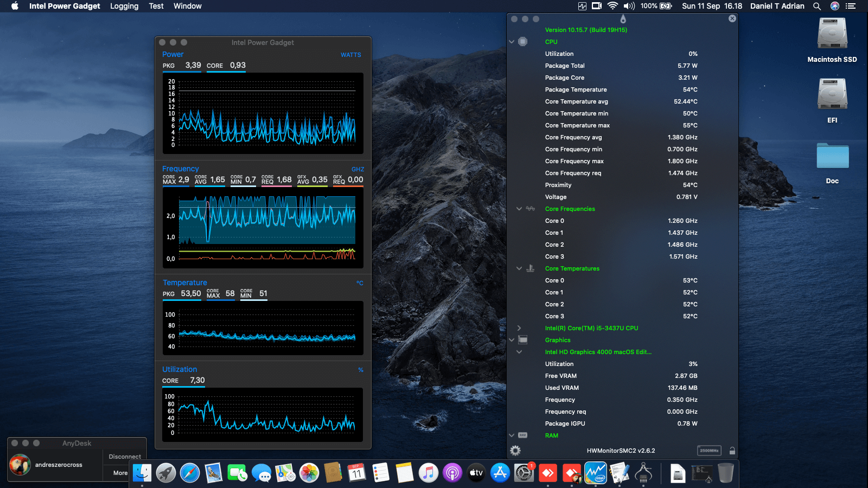
Task: Click the RAM chip icon
Action: pos(523,435)
